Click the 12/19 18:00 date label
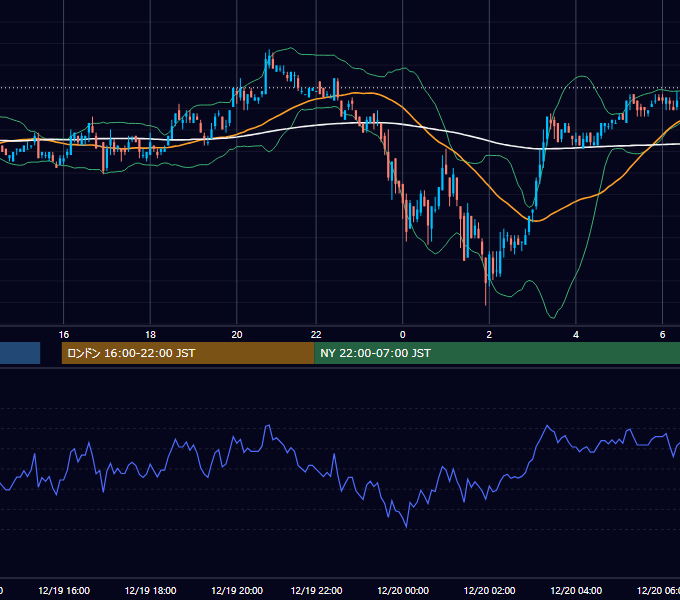680x600 pixels. pyautogui.click(x=150, y=590)
